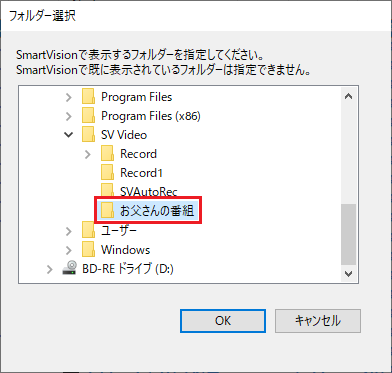This screenshot has height=373, width=392.
Task: Select the Record1 folder name
Action: 141,173
